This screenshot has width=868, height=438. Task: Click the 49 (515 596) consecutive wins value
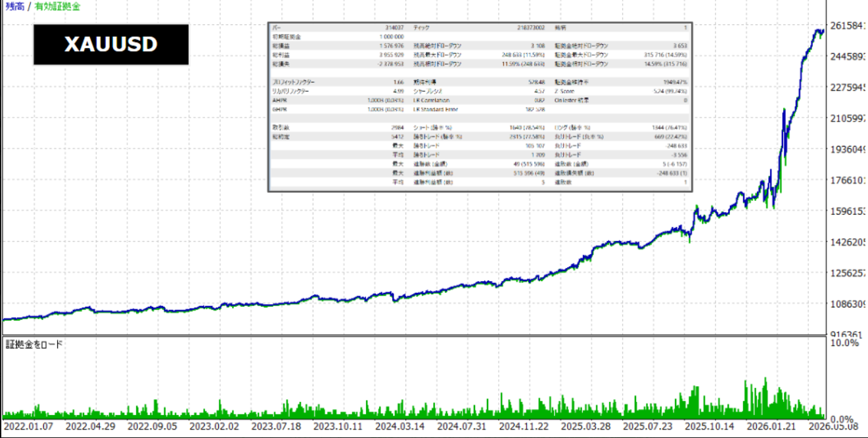click(x=530, y=163)
